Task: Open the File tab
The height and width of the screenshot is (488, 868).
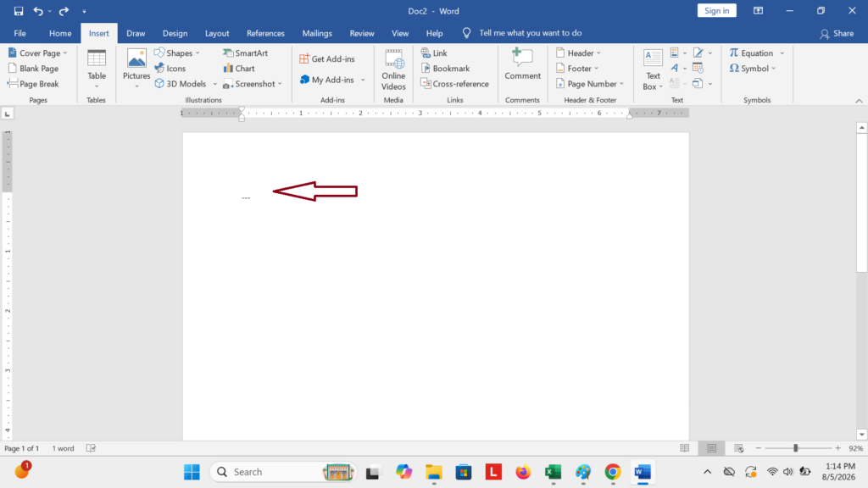Action: coord(20,33)
